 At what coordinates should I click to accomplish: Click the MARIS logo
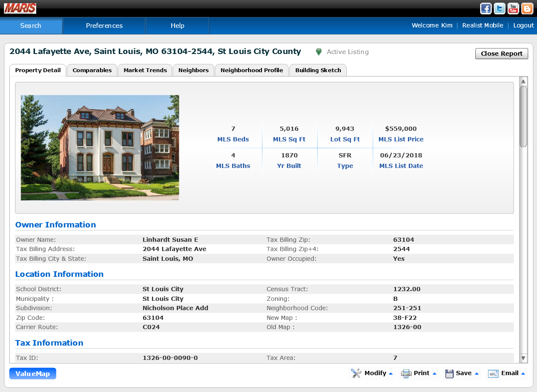(20, 8)
